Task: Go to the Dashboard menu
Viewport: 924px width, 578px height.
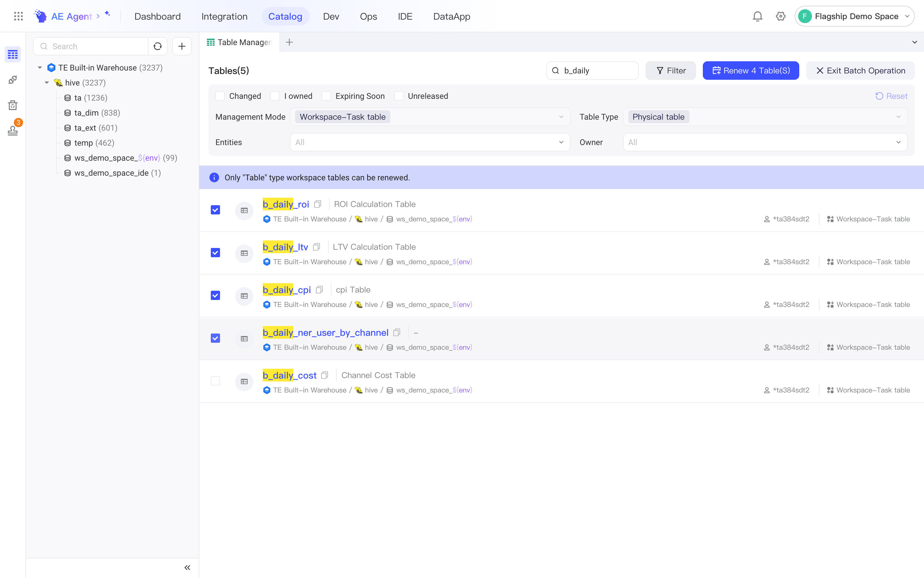Action: click(x=158, y=16)
